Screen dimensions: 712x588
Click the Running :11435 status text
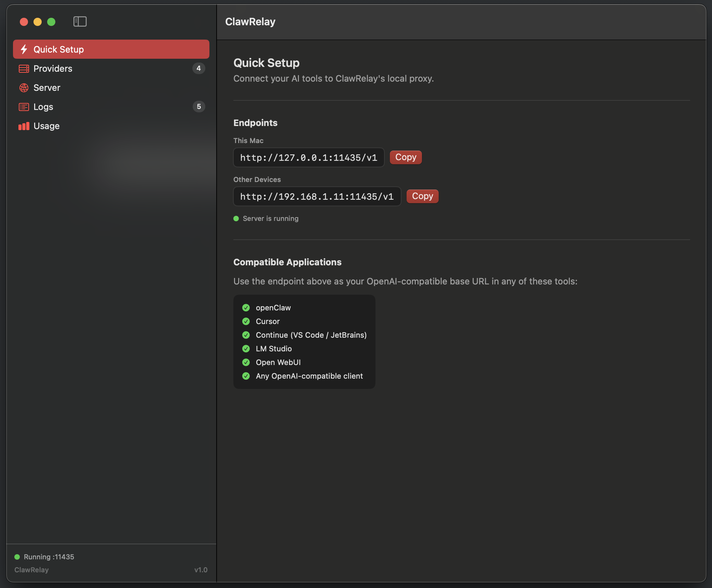49,557
